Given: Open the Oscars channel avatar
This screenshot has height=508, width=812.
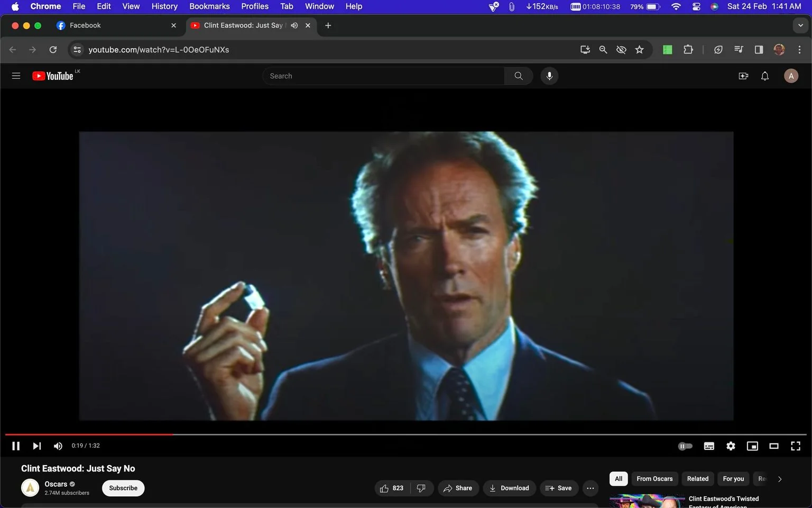Looking at the screenshot, I should tap(30, 488).
